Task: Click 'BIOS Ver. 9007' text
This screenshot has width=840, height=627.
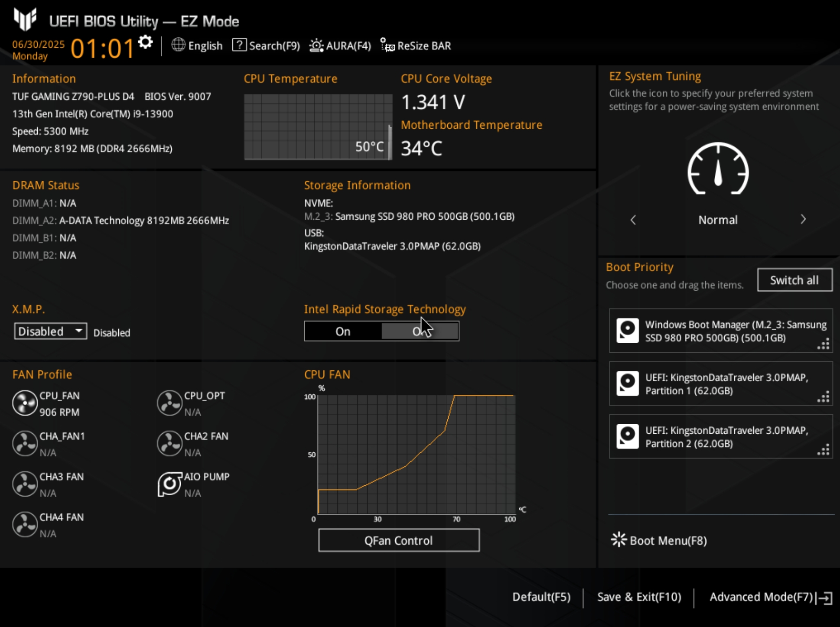Action: click(x=178, y=96)
